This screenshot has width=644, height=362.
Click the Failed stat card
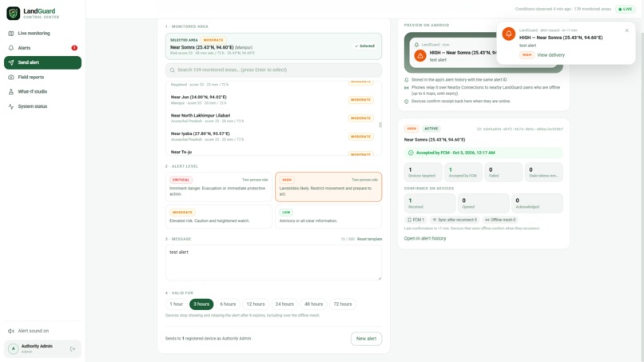coord(503,172)
